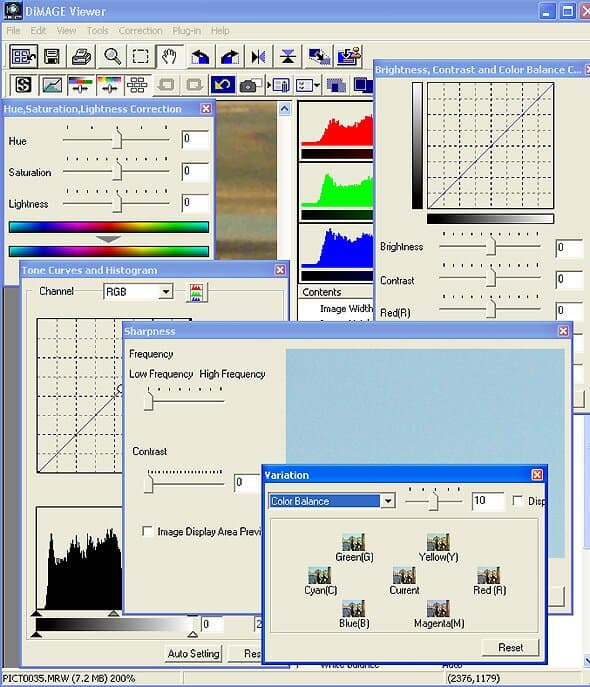The width and height of the screenshot is (590, 687).
Task: Click the Current variation thumbnail
Action: point(404,575)
